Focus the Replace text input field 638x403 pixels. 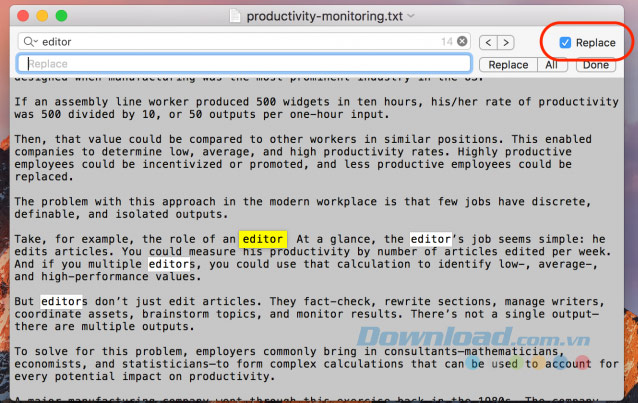[x=244, y=64]
